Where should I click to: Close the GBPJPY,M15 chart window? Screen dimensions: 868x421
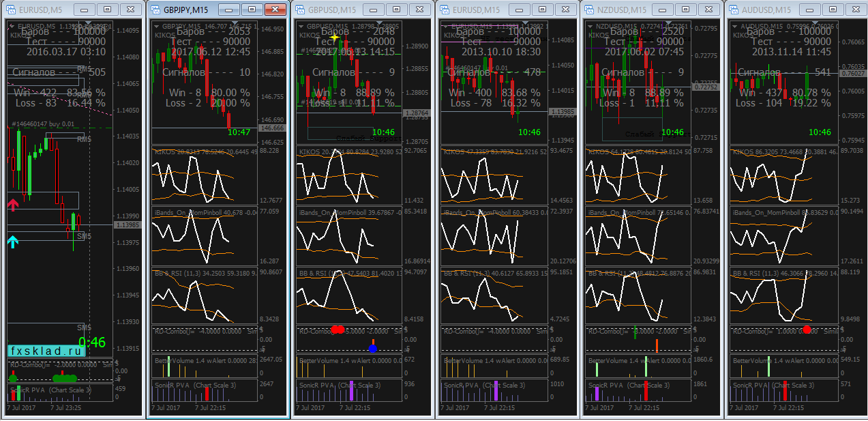pos(274,10)
